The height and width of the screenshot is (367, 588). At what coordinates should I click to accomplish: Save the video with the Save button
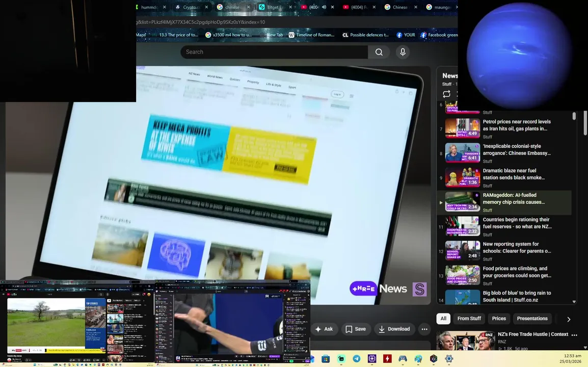pyautogui.click(x=356, y=329)
